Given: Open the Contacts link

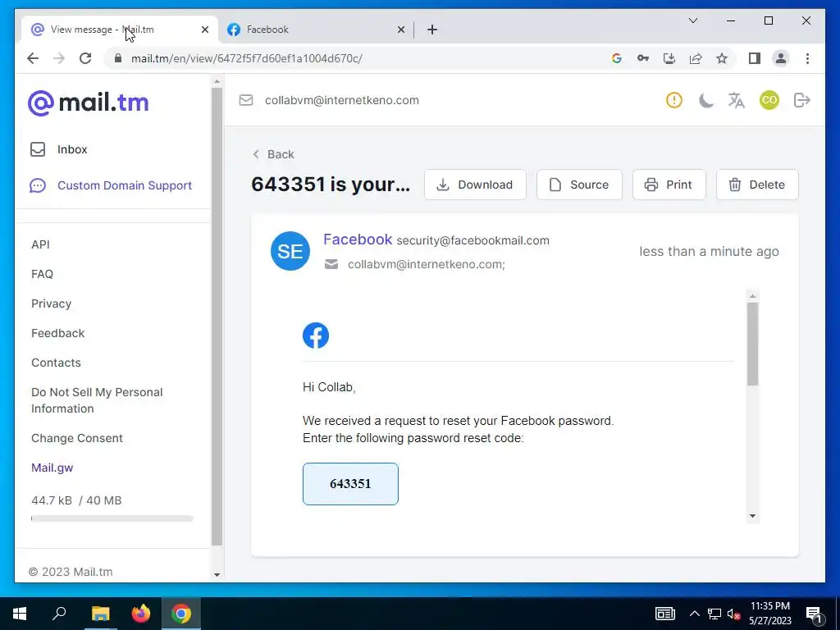Looking at the screenshot, I should coord(56,362).
